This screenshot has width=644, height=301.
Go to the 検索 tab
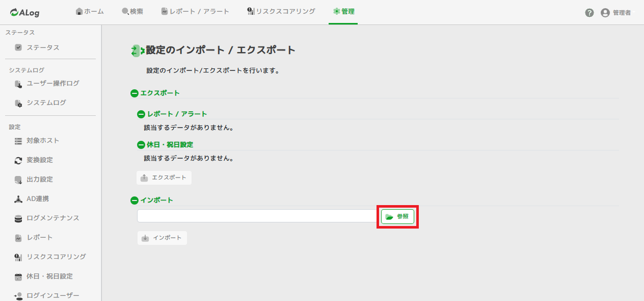[132, 11]
